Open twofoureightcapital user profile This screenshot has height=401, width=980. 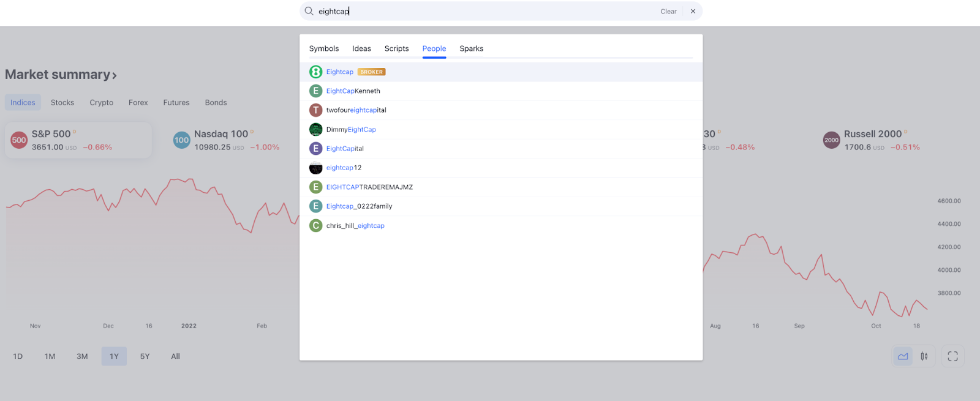coord(501,110)
